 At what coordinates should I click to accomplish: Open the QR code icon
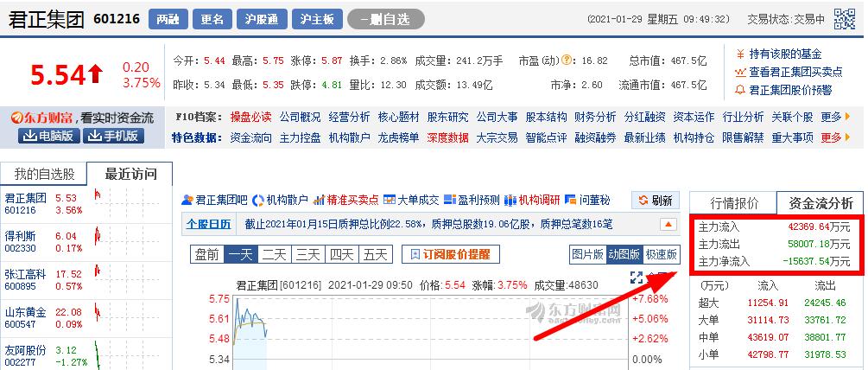[x=845, y=19]
